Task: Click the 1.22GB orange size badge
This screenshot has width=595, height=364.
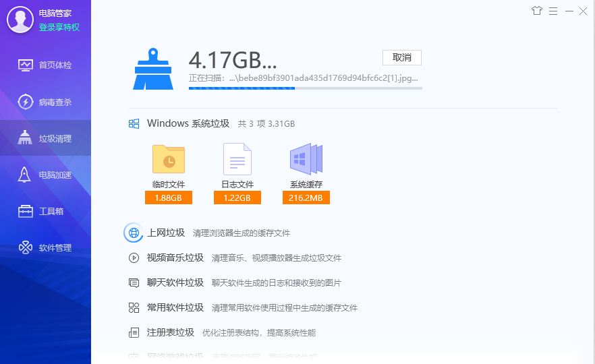Action: point(237,198)
